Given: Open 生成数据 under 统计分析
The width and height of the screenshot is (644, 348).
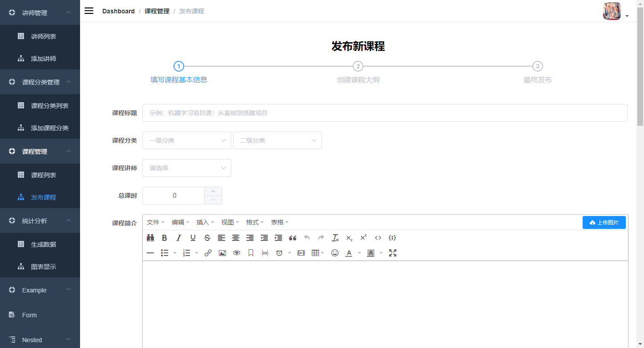Looking at the screenshot, I should [x=40, y=244].
